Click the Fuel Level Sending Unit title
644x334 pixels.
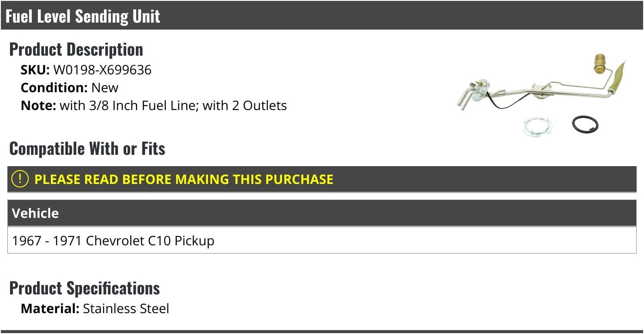point(83,16)
